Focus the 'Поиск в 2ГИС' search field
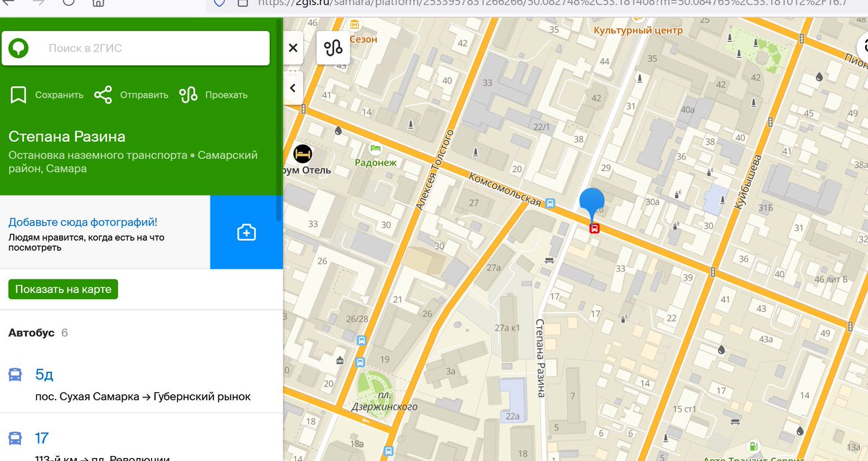868x461 pixels. [136, 48]
